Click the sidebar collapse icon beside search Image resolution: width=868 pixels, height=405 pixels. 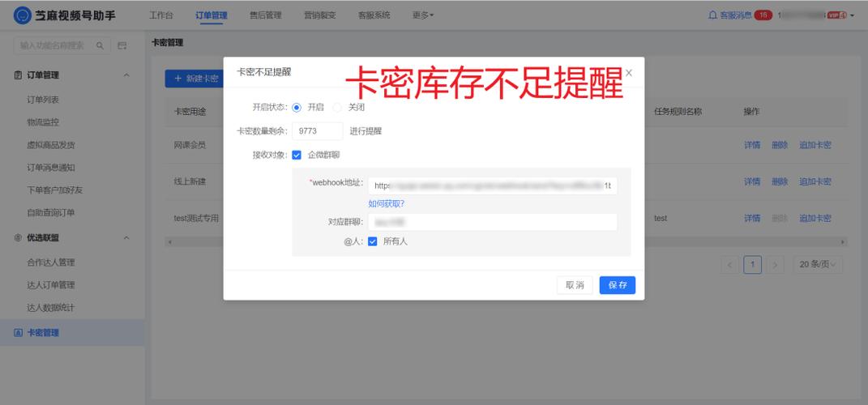pos(122,46)
